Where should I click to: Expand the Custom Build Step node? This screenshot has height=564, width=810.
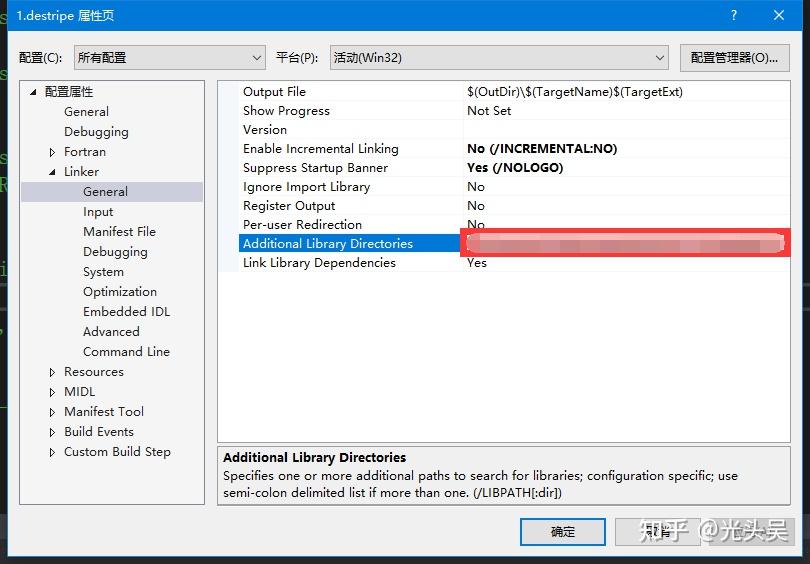point(53,452)
